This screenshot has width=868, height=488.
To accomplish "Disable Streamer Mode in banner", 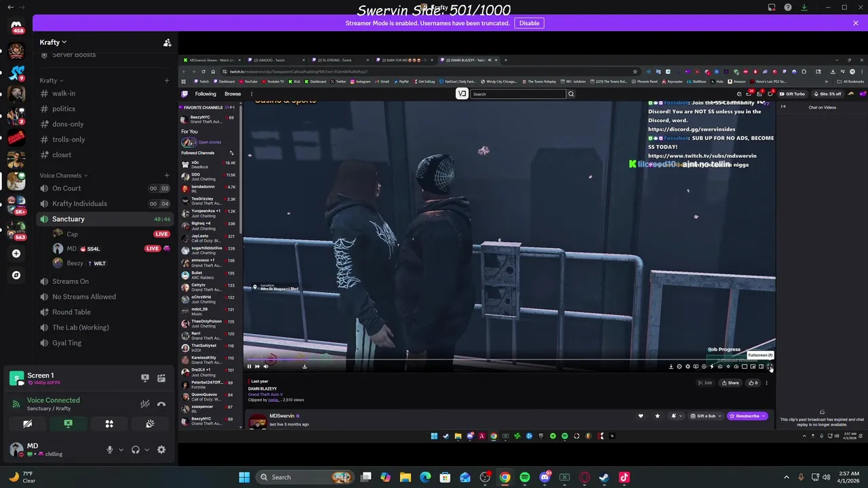I will pyautogui.click(x=529, y=23).
